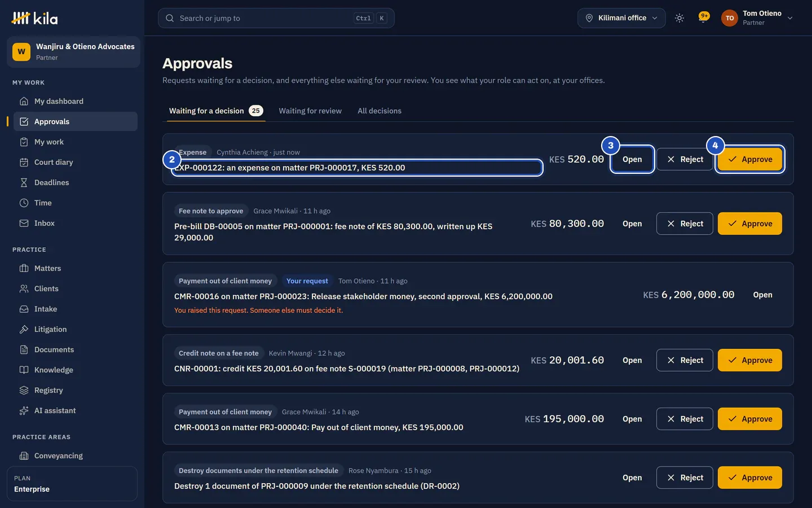Click the Documents file icon

(x=24, y=349)
